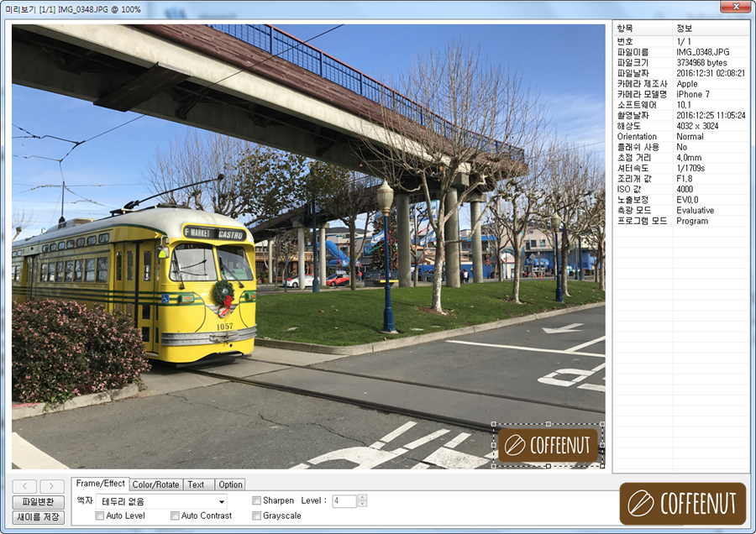
Task: Click the Sharpen Level up stepper arrow
Action: tap(361, 496)
